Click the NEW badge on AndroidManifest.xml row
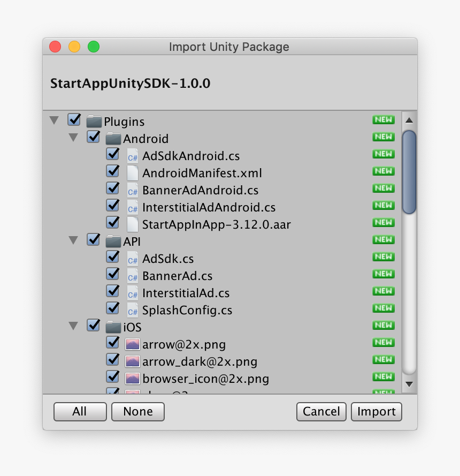 pyautogui.click(x=384, y=171)
